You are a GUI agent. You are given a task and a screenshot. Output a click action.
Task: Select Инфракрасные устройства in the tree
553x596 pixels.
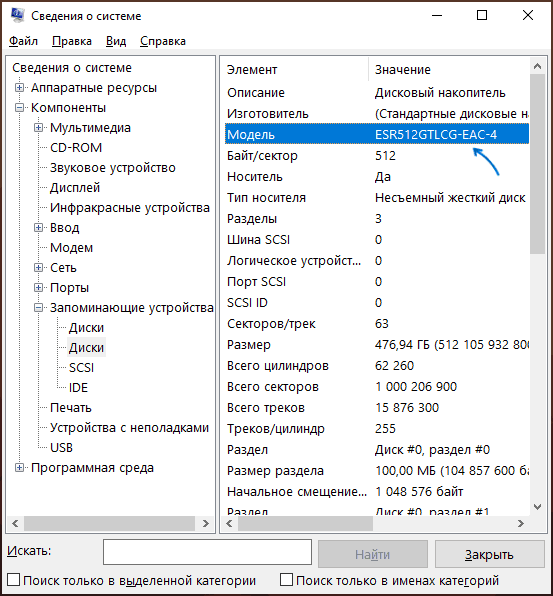(x=130, y=208)
